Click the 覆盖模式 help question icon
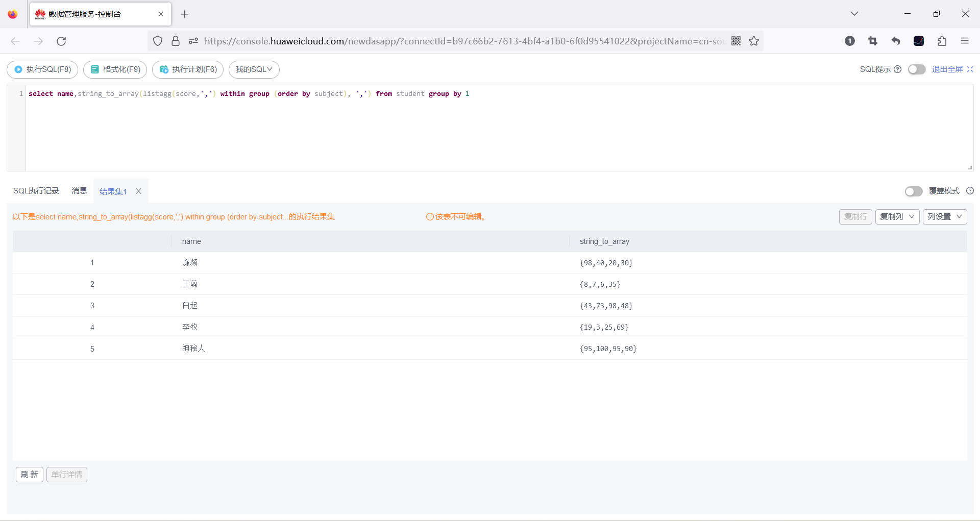This screenshot has width=980, height=521. (x=970, y=191)
